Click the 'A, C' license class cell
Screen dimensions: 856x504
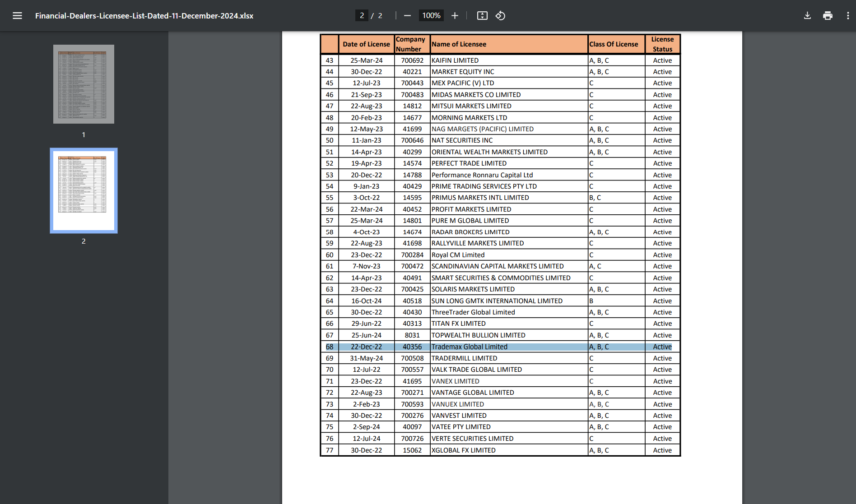click(x=616, y=266)
